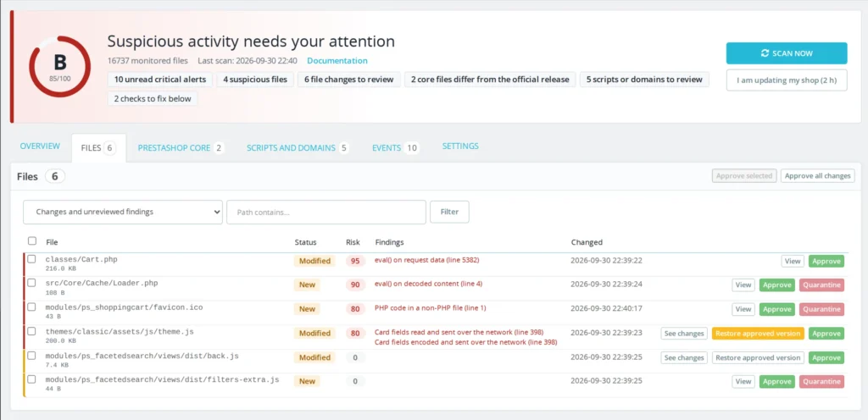Focus the 'Path contains...' input field

pyautogui.click(x=326, y=213)
